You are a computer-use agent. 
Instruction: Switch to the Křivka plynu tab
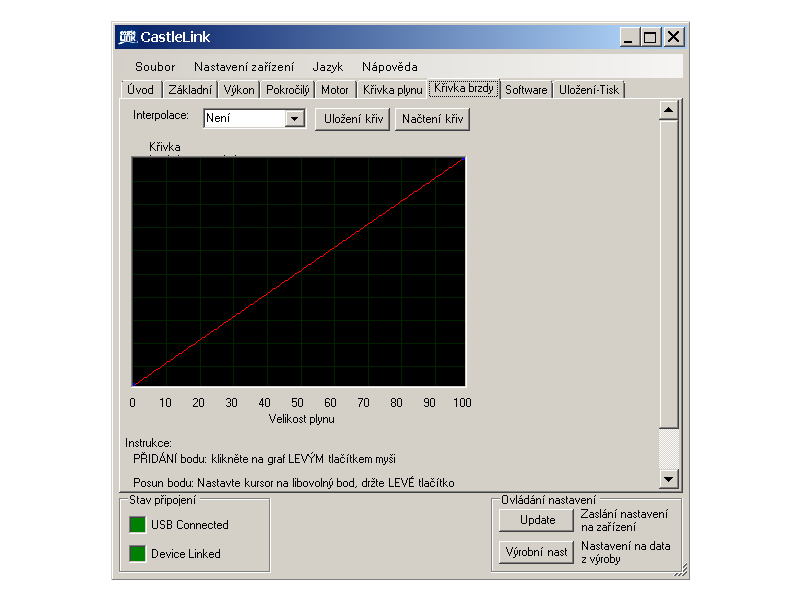[392, 90]
